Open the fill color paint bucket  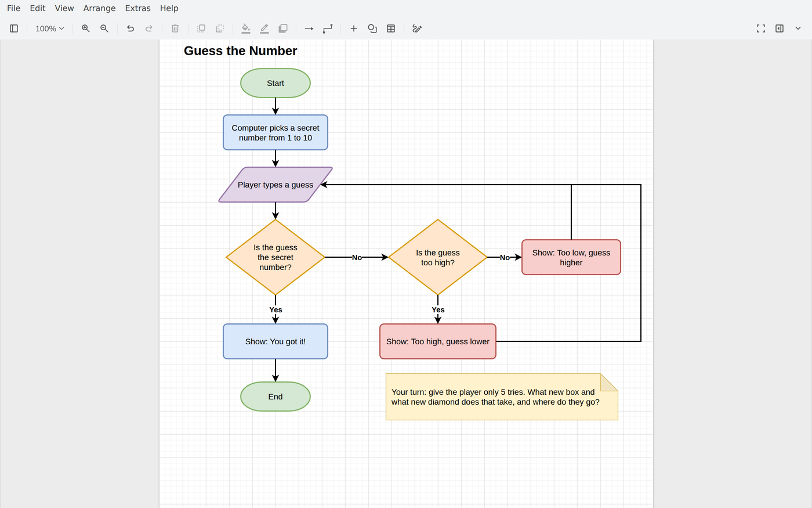[246, 28]
